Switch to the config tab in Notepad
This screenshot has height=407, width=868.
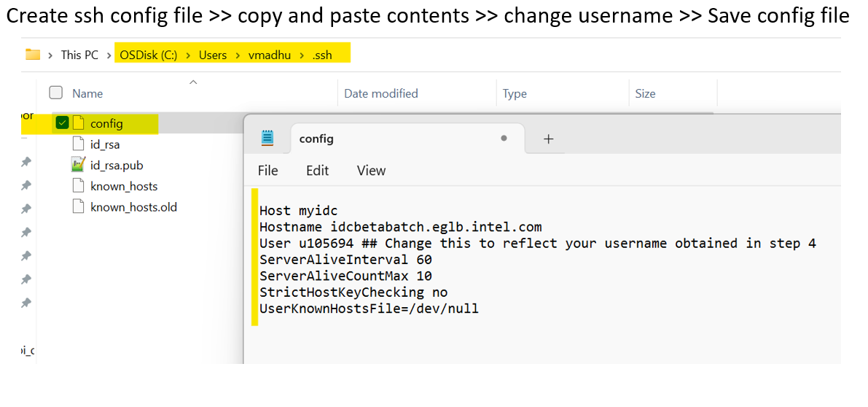tap(407, 139)
